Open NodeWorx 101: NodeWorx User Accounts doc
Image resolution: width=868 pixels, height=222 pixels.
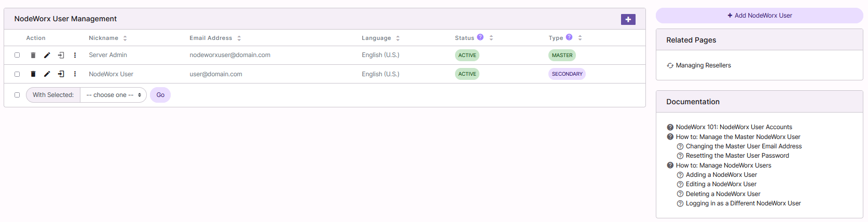[x=734, y=127]
